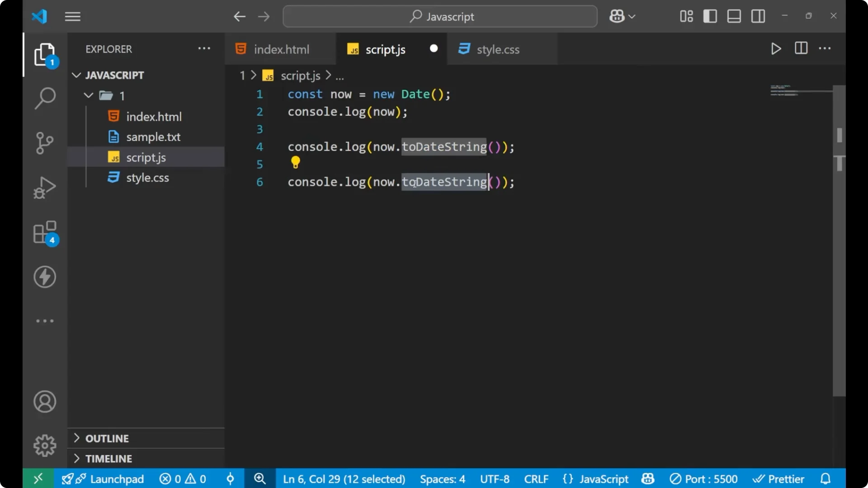This screenshot has height=488, width=868.
Task: Toggle the Panel visibility
Action: pos(733,16)
